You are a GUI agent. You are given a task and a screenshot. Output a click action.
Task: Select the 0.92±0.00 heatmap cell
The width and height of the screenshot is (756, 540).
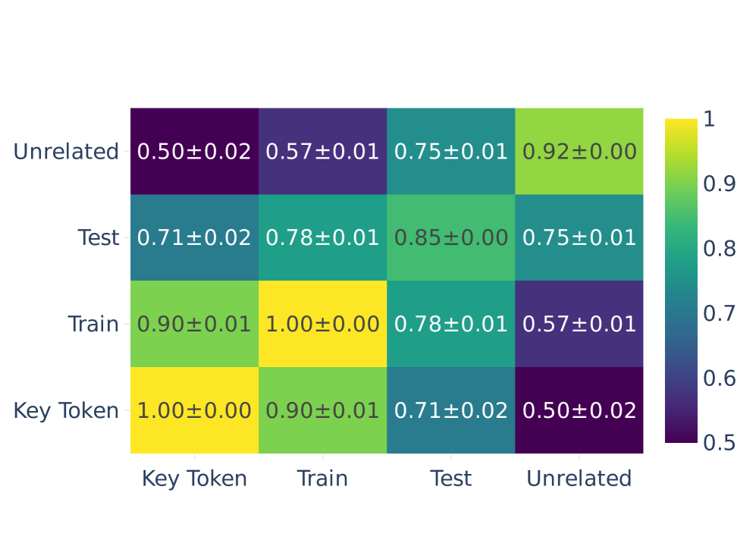tap(579, 152)
